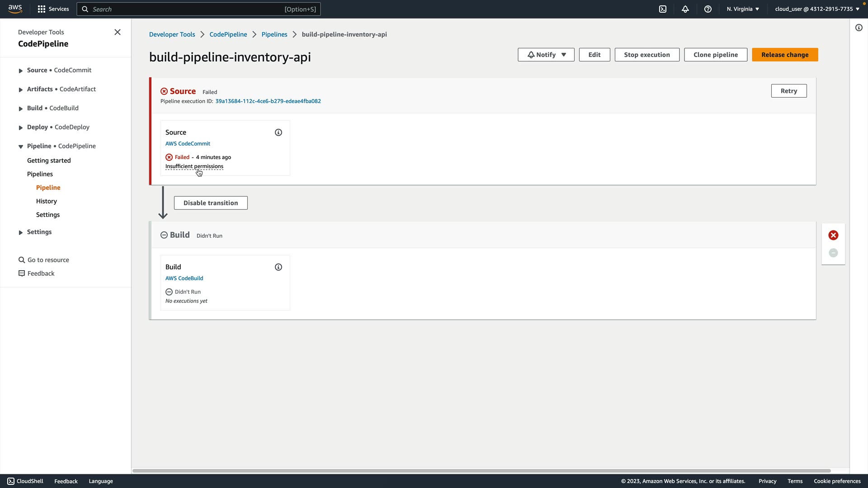This screenshot has height=488, width=868.
Task: Click the Source action info icon
Action: (278, 132)
